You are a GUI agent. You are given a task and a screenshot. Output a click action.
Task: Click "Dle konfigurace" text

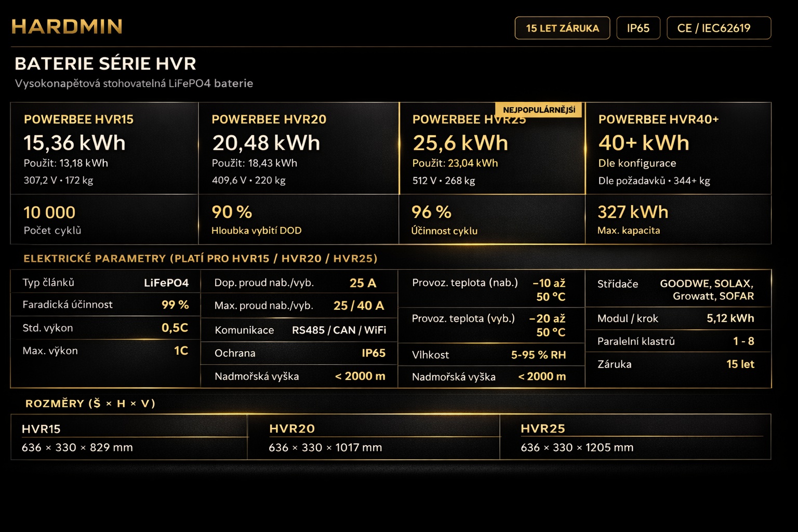click(637, 163)
